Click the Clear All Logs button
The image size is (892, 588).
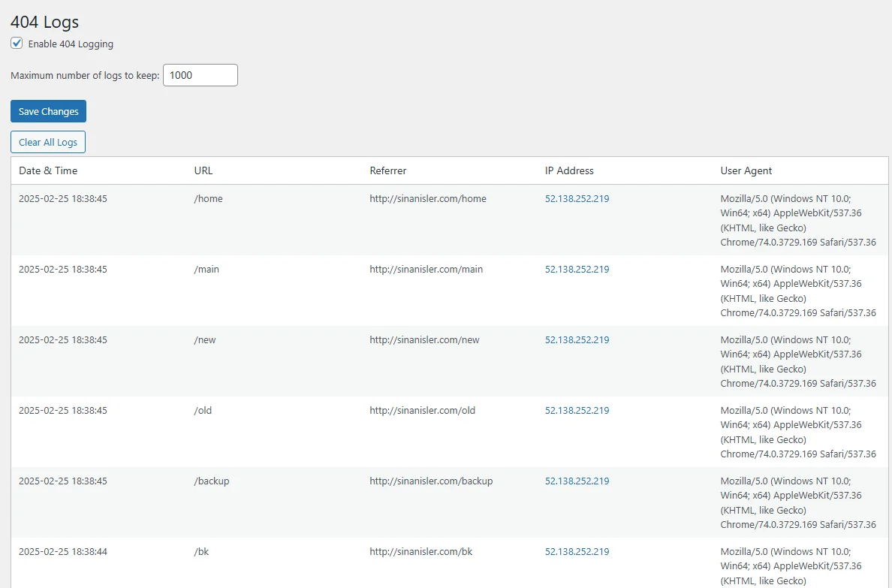(48, 142)
